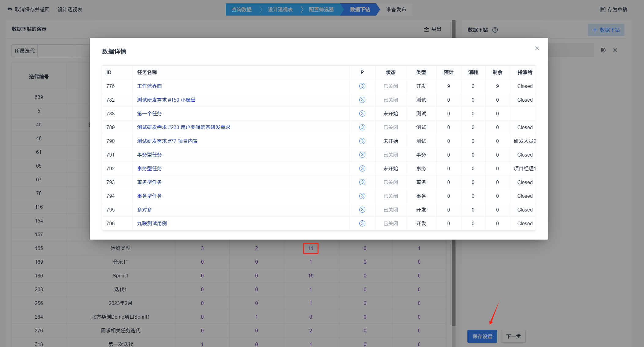Click the 存为草稿 save icon
Screen dimensions: 644x347
pyautogui.click(x=602, y=9)
